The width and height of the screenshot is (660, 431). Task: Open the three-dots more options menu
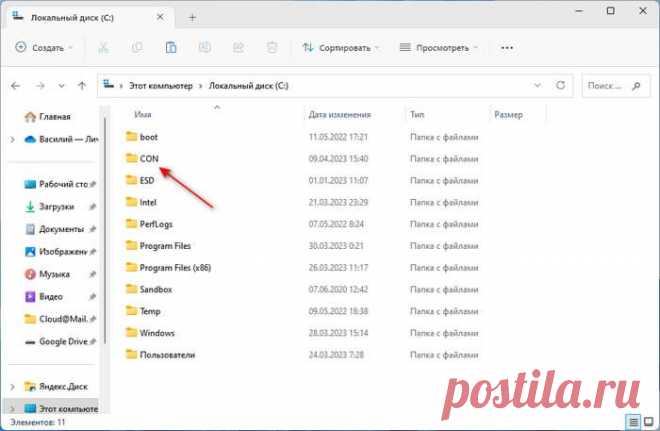(x=507, y=48)
